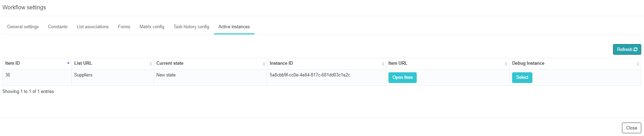Click Select to debug the instance
The width and height of the screenshot is (644, 136).
click(522, 77)
